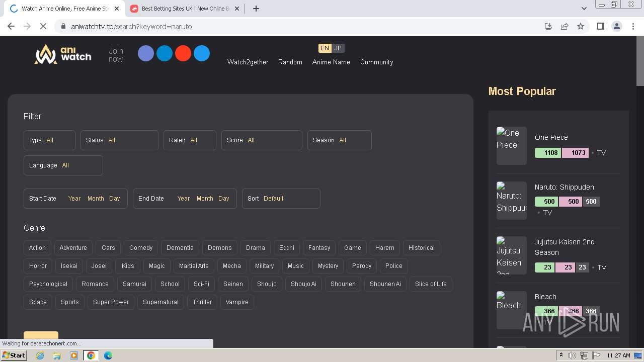Click the volume tray icon
This screenshot has width=644, height=362.
click(x=572, y=355)
